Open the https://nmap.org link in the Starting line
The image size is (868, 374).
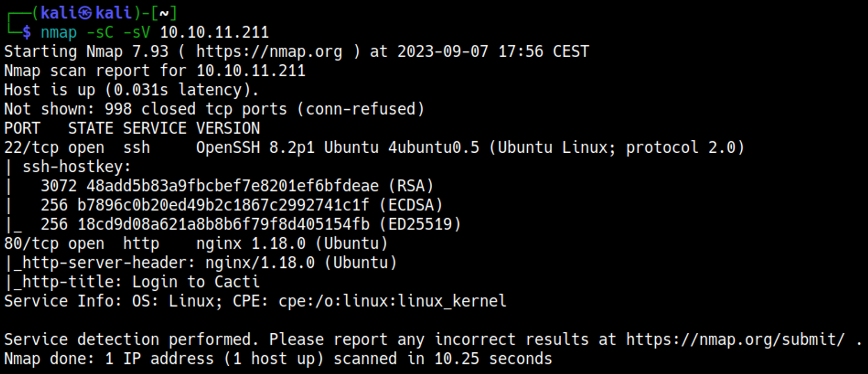(269, 52)
